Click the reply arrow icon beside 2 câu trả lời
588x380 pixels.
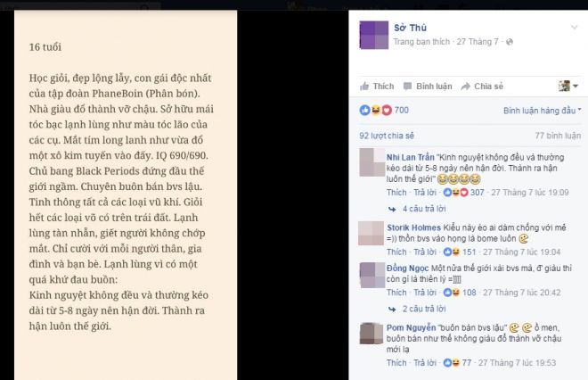pyautogui.click(x=392, y=310)
